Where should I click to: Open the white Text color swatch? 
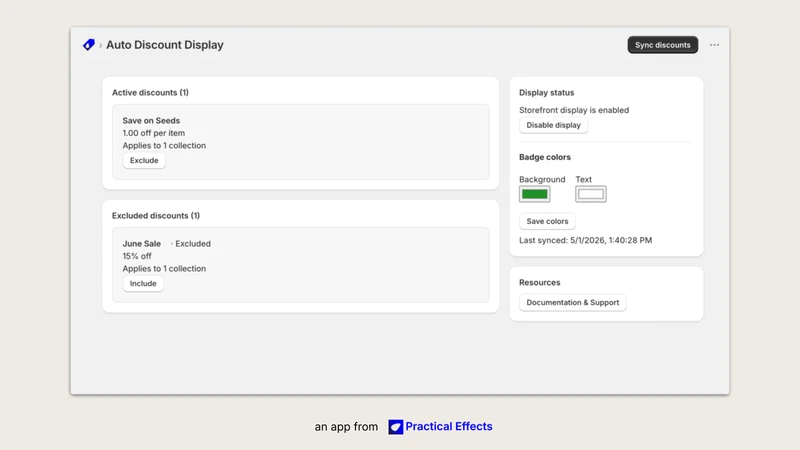[x=591, y=194]
